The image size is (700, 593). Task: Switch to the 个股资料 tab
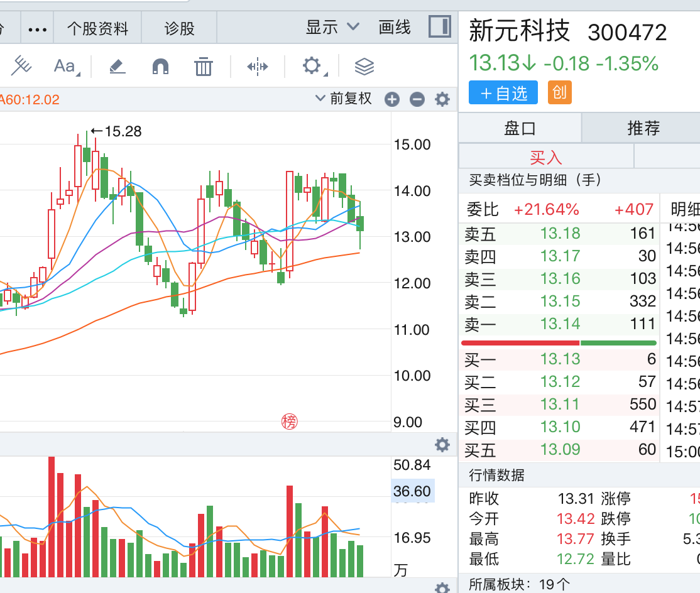[x=97, y=28]
